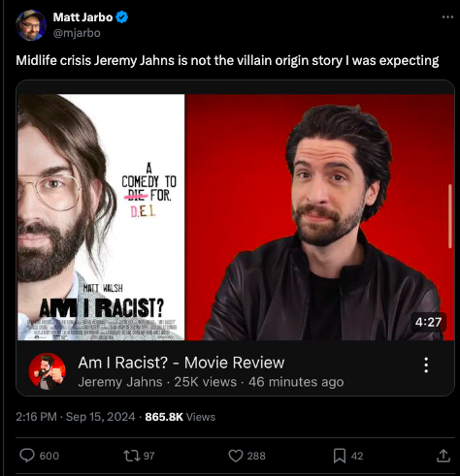Open the tweet's three-dot more menu
This screenshot has height=476, width=460.
coord(447,17)
